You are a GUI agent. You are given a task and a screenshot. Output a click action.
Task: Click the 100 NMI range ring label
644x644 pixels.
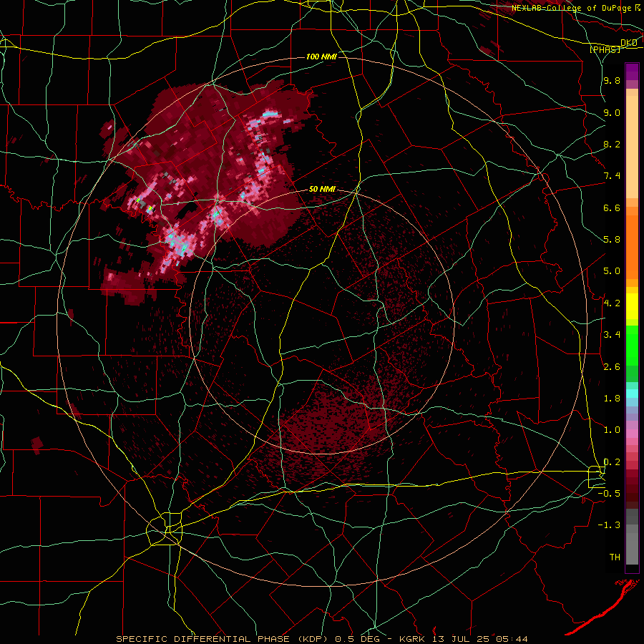click(321, 57)
